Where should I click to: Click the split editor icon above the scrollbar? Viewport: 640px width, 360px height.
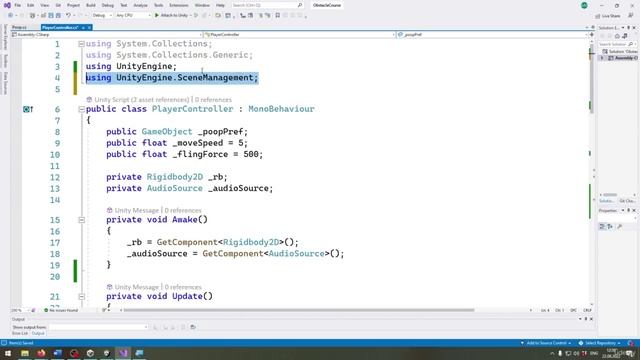click(x=591, y=35)
